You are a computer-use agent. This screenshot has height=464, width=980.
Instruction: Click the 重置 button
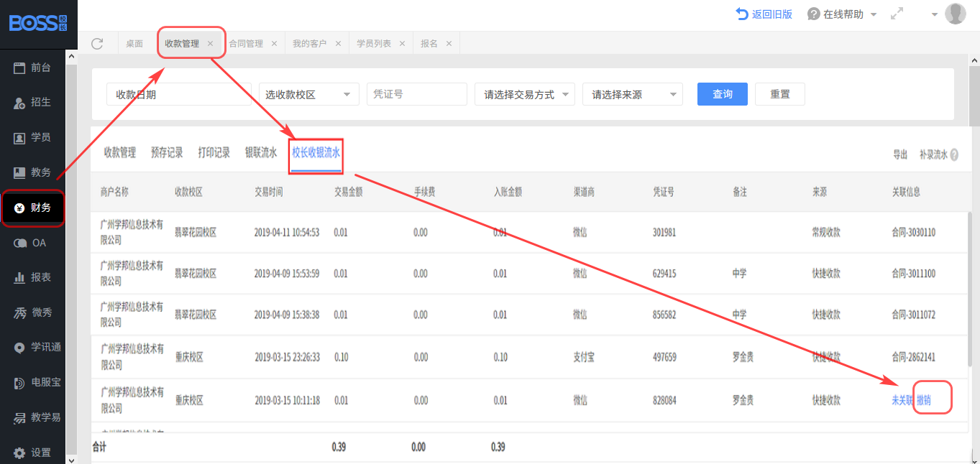pos(780,94)
